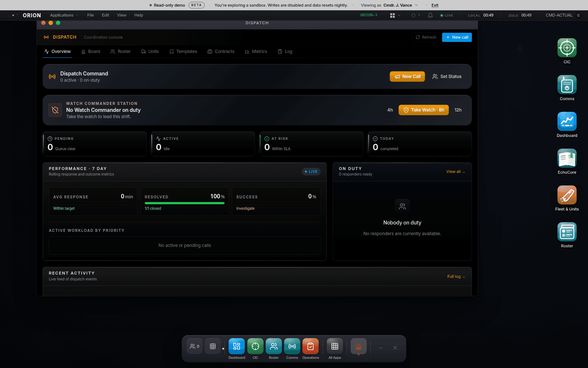Switch to the Templates tab
Image resolution: width=588 pixels, height=368 pixels.
183,52
